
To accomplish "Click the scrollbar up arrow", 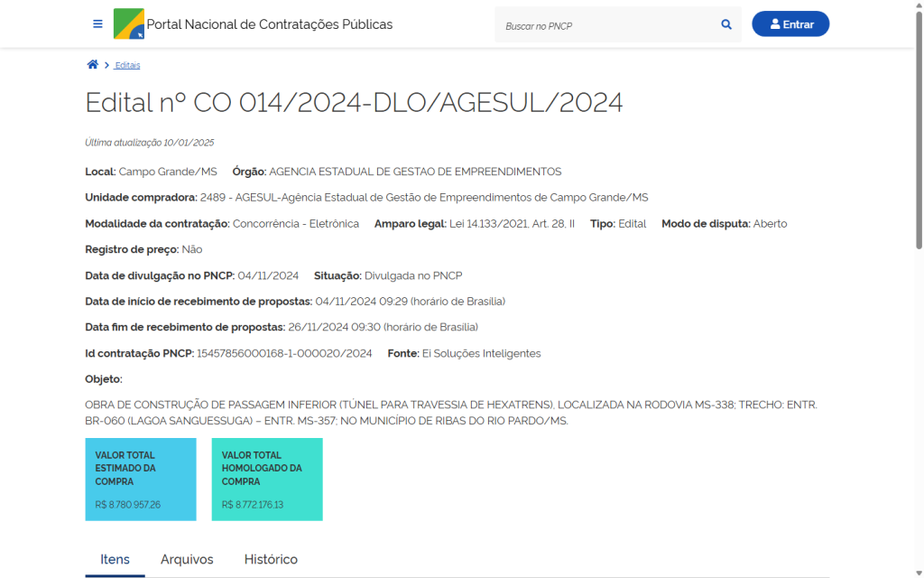I will [919, 5].
